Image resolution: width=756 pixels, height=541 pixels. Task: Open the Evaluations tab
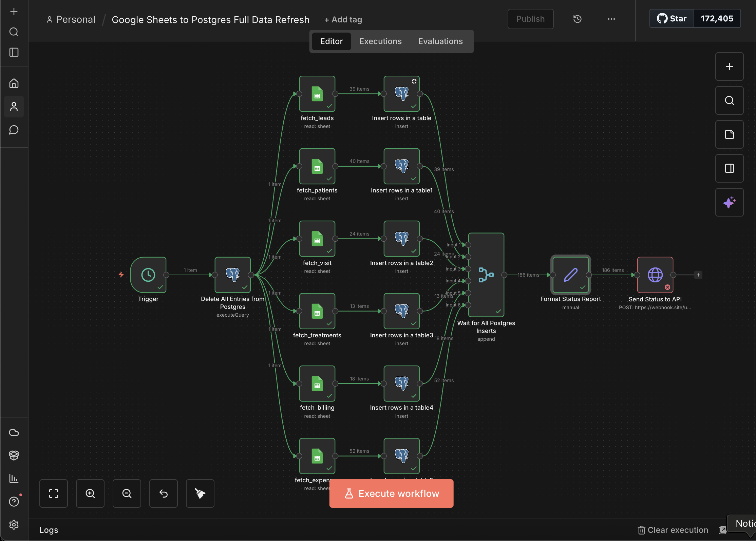440,41
